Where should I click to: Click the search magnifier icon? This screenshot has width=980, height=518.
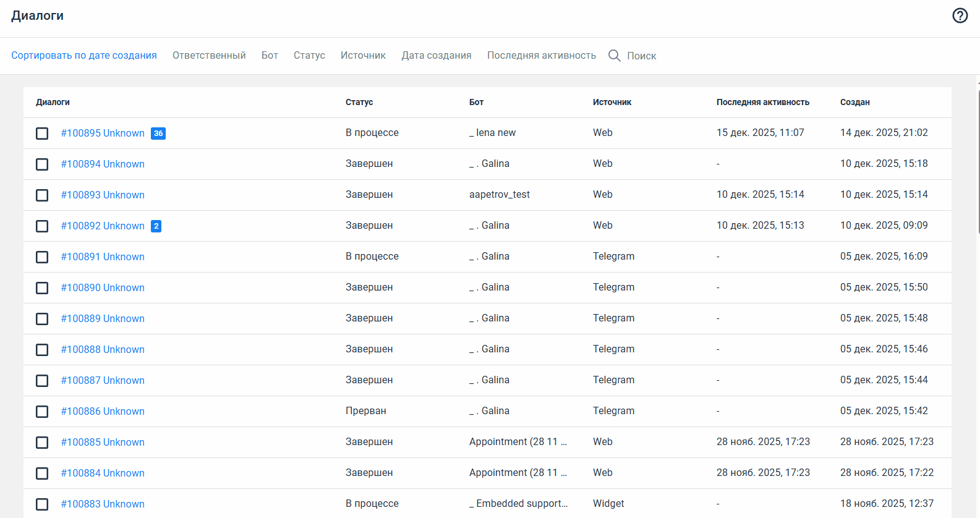[x=614, y=56]
